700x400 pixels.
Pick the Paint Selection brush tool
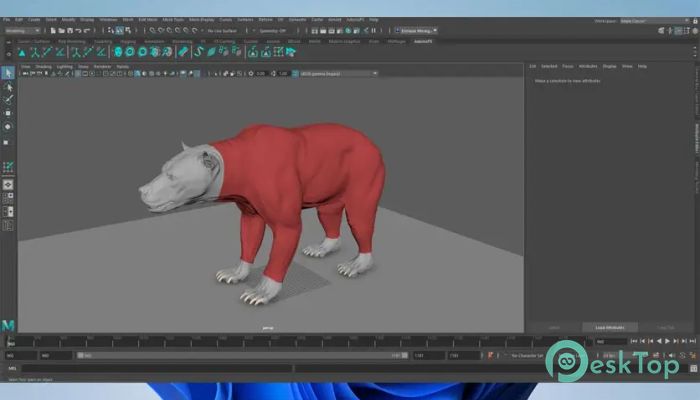point(8,100)
